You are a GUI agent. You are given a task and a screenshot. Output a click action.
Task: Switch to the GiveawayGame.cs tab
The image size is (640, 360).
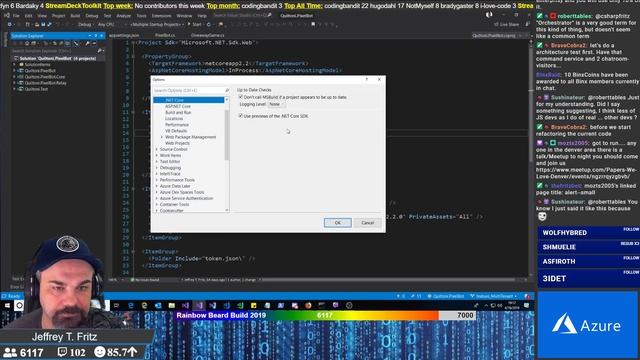pyautogui.click(x=207, y=36)
